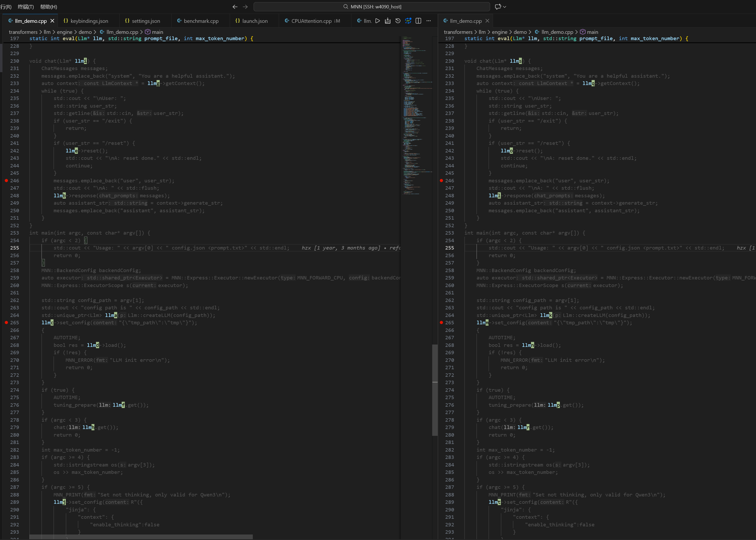Close the right-pane llm_demo.cpp tab

click(x=487, y=21)
